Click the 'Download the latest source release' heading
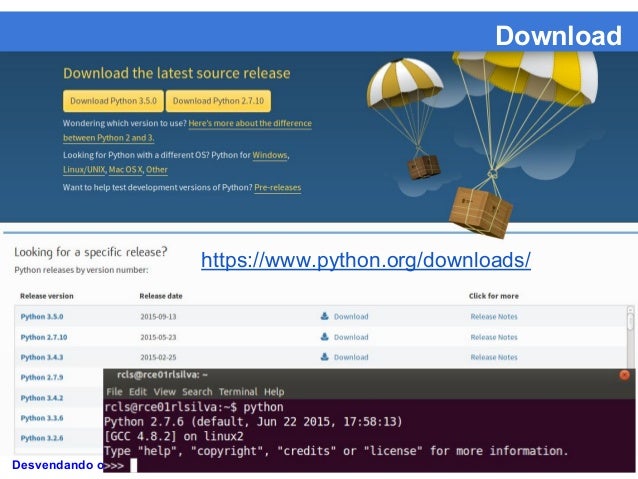 point(177,73)
